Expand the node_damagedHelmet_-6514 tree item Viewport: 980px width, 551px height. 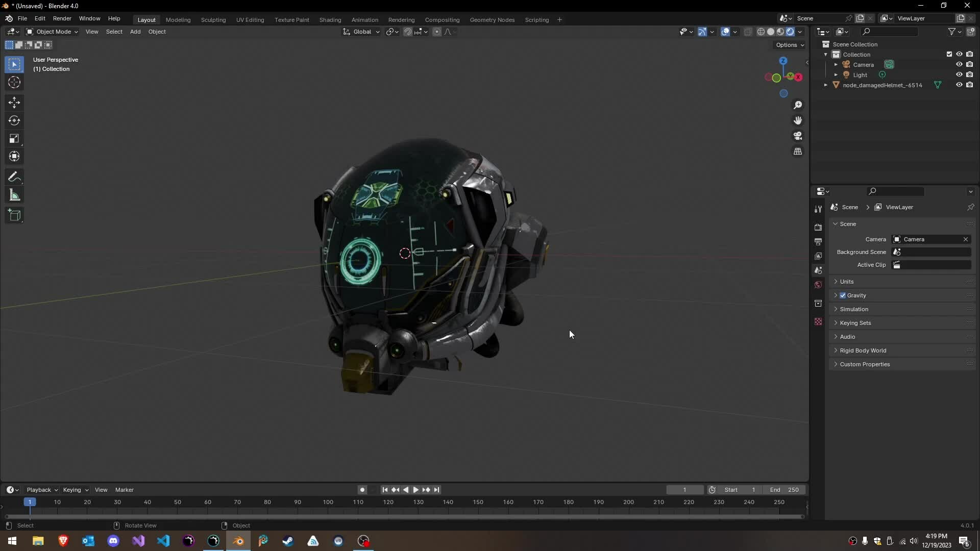[x=826, y=85]
